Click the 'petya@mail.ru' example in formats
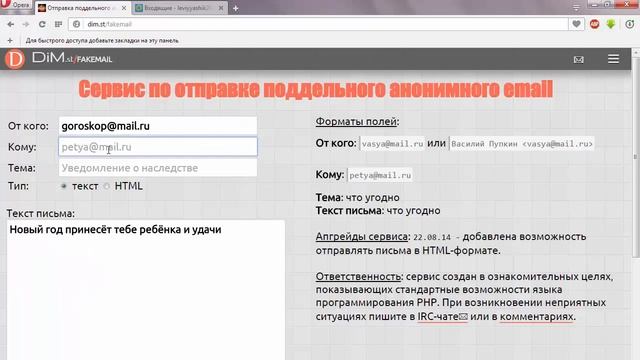This screenshot has height=360, width=640. tap(380, 175)
